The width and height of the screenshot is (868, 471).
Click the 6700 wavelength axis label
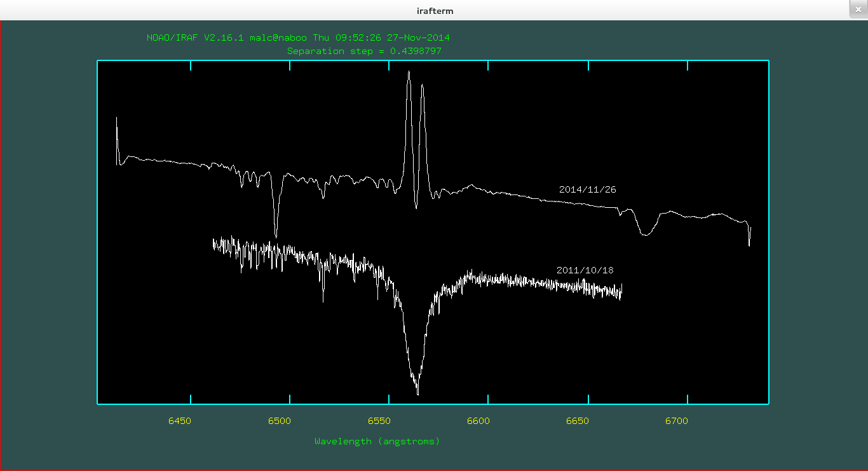[x=677, y=421]
